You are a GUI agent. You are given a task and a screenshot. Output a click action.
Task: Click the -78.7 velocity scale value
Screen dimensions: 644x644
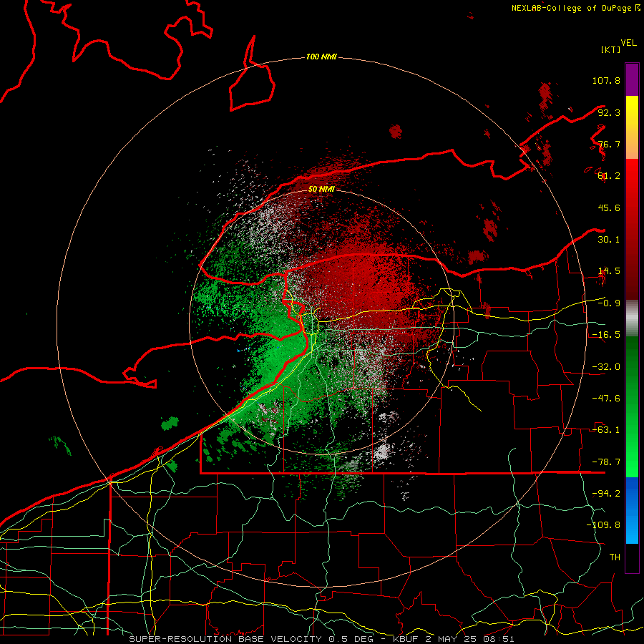pyautogui.click(x=606, y=462)
